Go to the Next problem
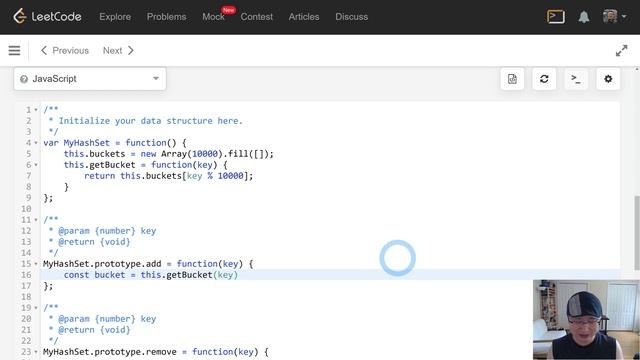 [118, 51]
